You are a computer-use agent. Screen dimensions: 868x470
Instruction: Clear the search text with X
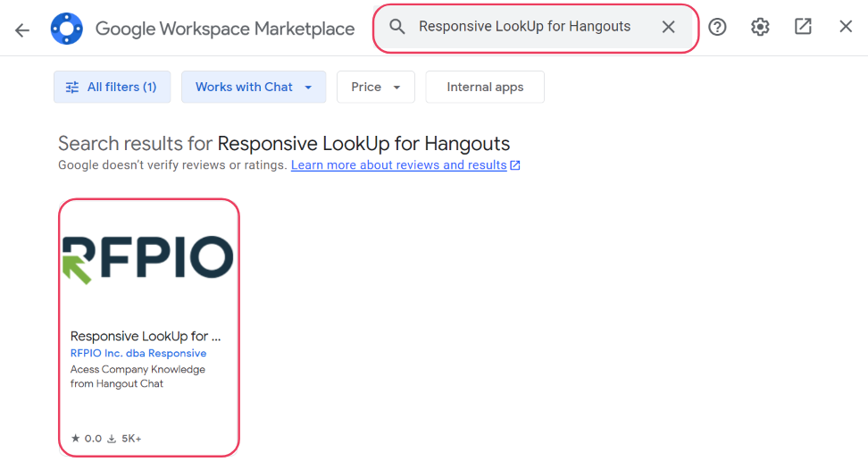pyautogui.click(x=668, y=27)
